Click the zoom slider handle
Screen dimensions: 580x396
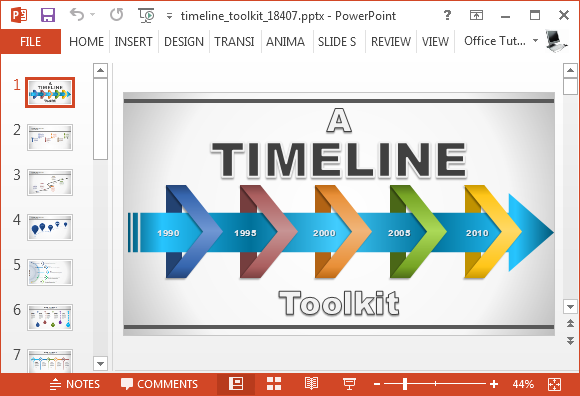[x=405, y=384]
